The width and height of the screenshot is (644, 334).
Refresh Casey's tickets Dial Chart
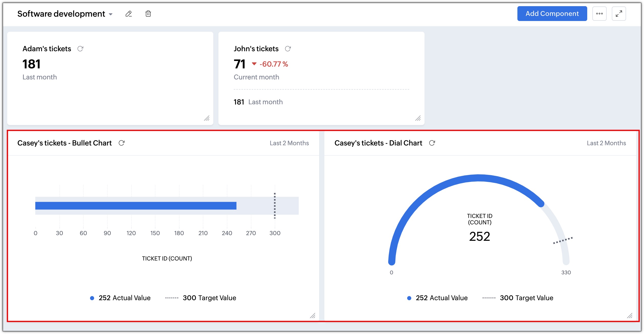pos(432,143)
